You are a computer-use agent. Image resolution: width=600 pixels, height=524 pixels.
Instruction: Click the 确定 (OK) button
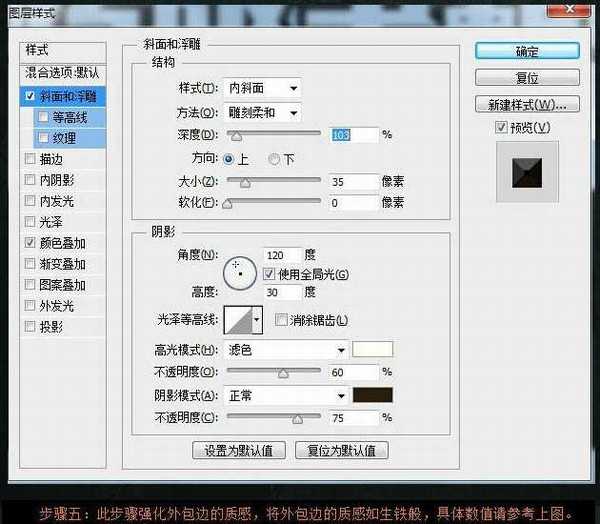(x=526, y=51)
